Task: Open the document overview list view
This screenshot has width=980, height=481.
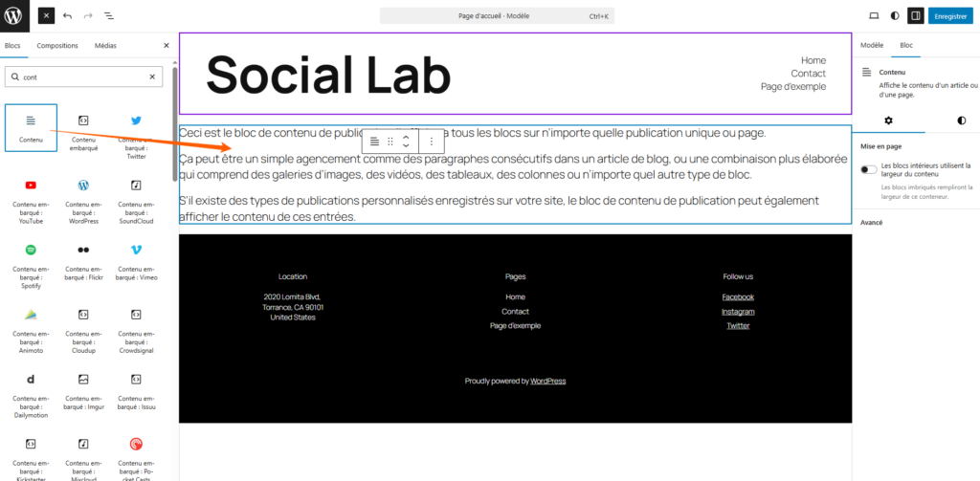Action: (109, 15)
